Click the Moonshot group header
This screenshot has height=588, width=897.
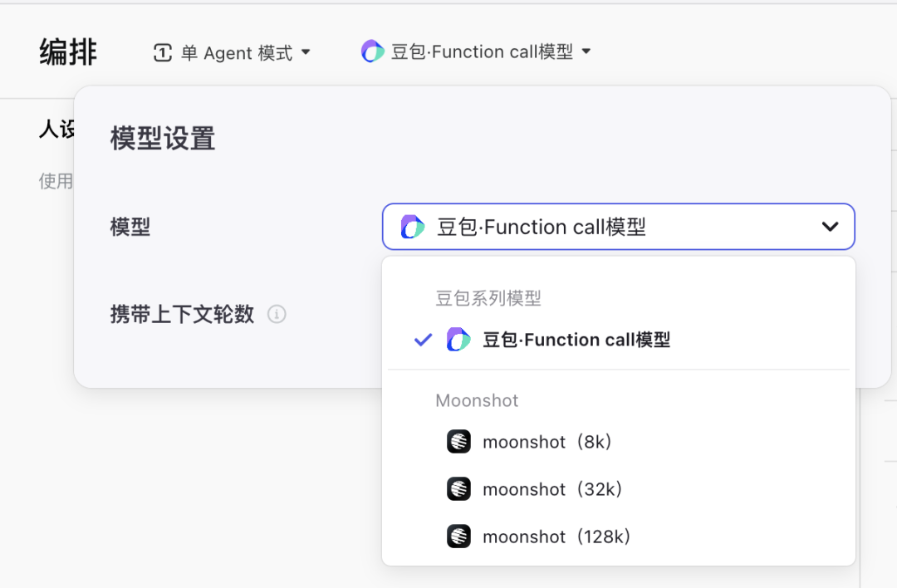[477, 400]
